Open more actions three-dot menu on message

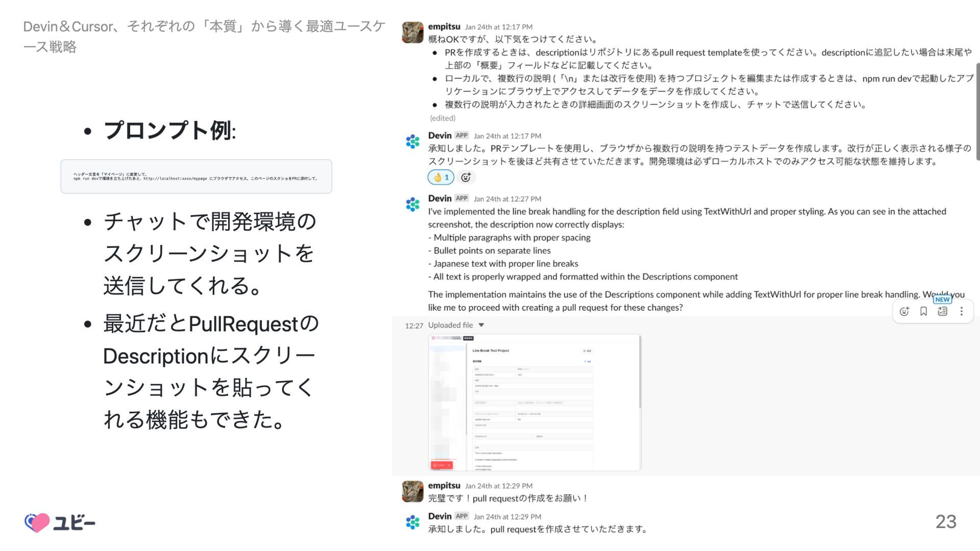(x=961, y=311)
